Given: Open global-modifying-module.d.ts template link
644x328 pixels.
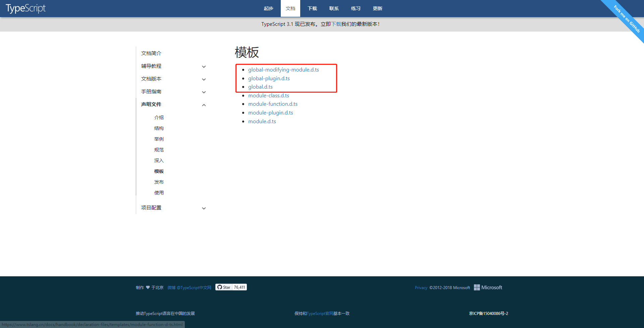Looking at the screenshot, I should tap(283, 70).
